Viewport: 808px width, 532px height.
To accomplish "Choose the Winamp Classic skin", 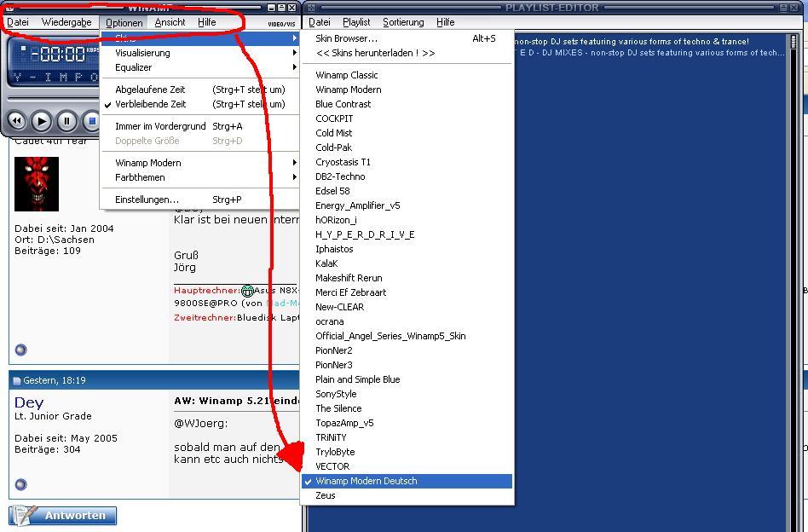I will [x=407, y=75].
